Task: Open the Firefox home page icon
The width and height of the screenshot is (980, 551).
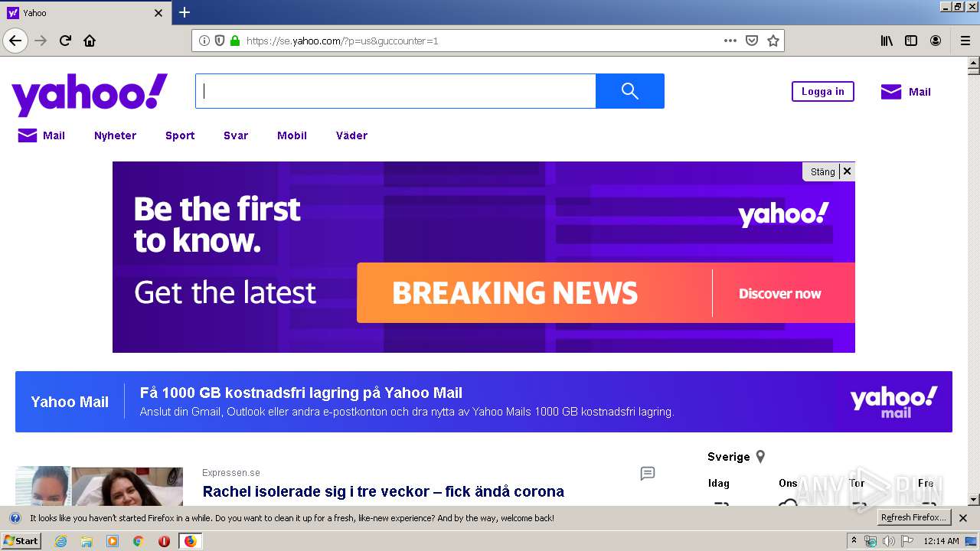Action: point(90,41)
